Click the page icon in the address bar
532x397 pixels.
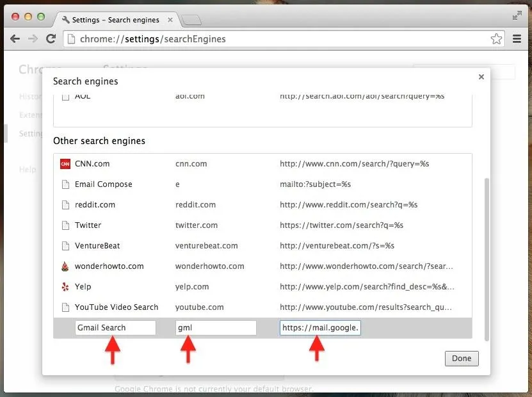coord(71,39)
